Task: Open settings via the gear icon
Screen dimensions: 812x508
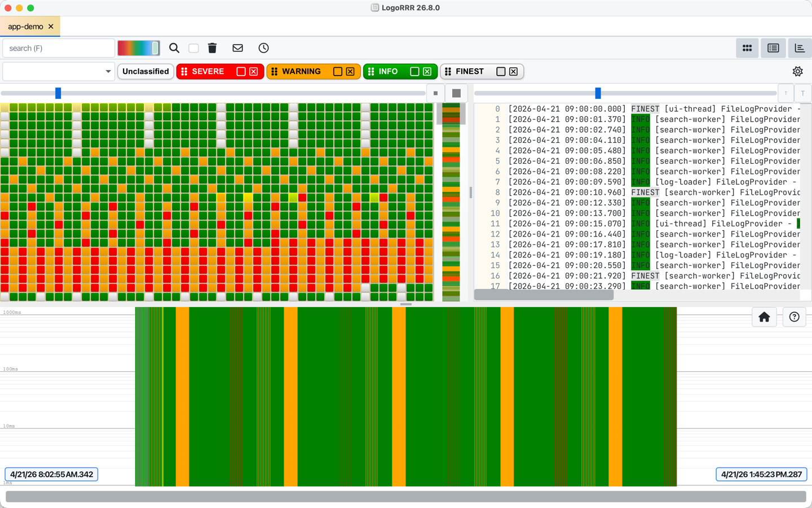Action: point(797,71)
